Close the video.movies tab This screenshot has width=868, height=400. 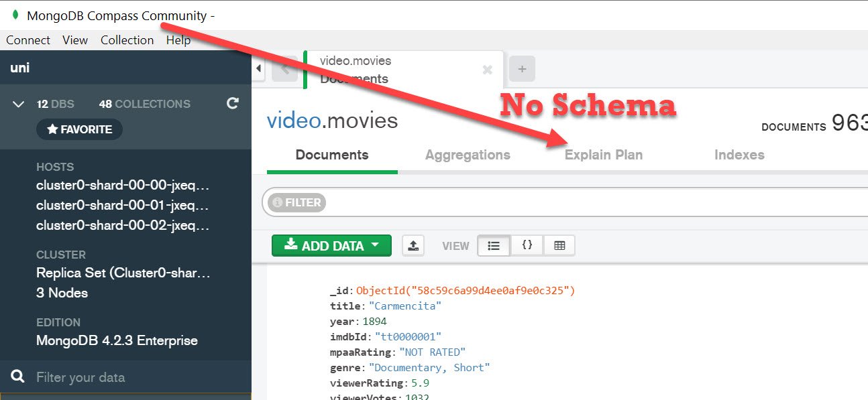[488, 69]
